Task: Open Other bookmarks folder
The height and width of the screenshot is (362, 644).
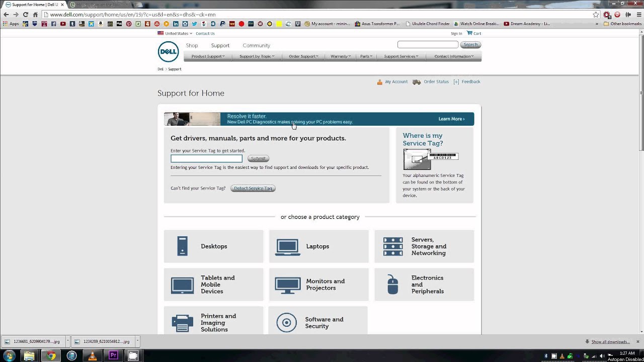Action: click(x=622, y=24)
